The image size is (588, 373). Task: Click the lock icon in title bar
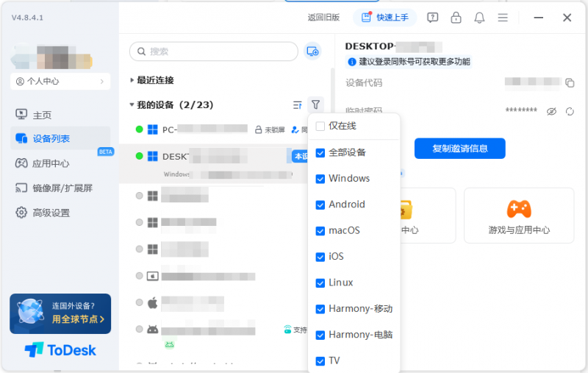456,18
